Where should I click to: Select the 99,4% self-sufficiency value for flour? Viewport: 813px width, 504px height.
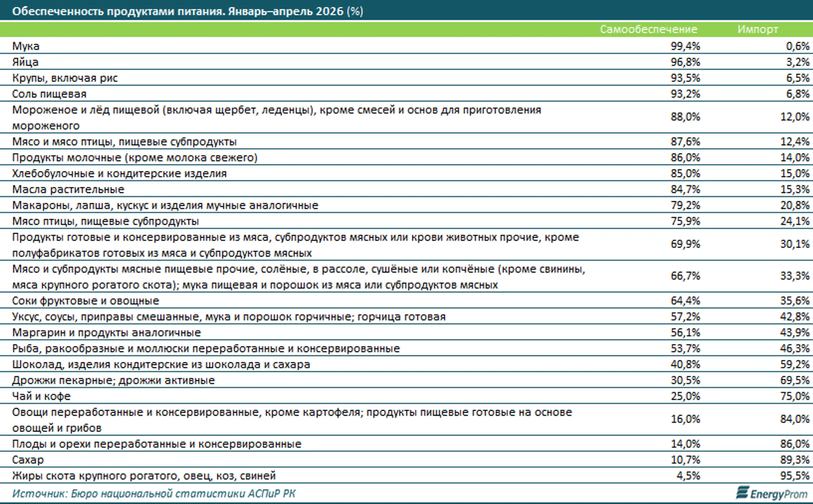coord(685,46)
